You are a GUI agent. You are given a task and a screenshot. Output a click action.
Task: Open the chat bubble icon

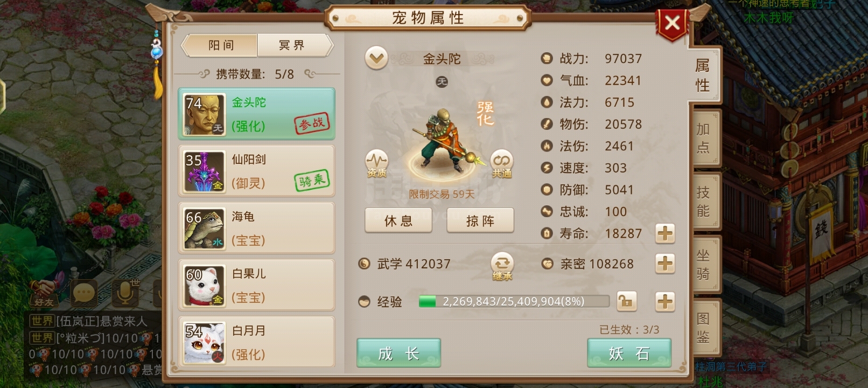coord(85,294)
